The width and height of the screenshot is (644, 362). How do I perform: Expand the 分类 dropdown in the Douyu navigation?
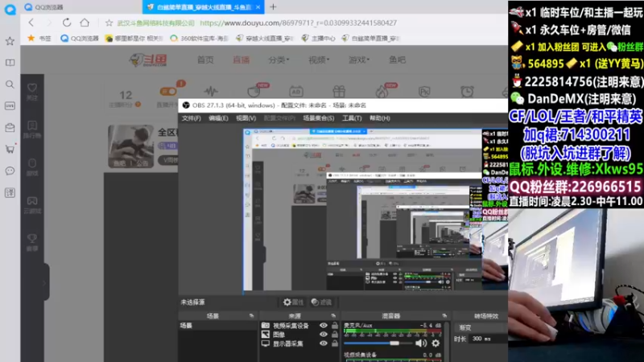coord(279,60)
